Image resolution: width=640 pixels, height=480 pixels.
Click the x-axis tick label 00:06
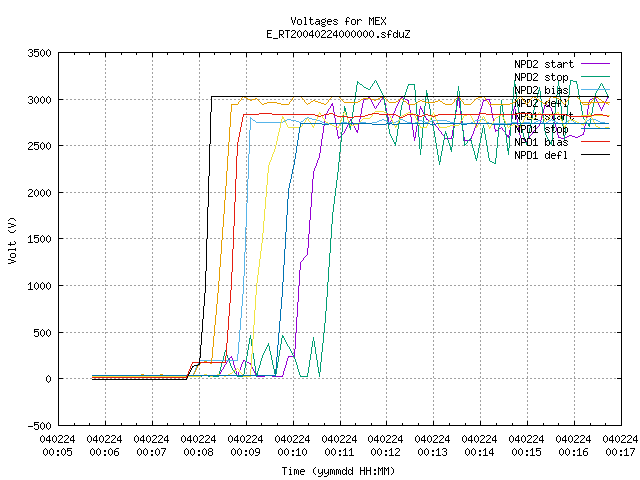click(104, 453)
